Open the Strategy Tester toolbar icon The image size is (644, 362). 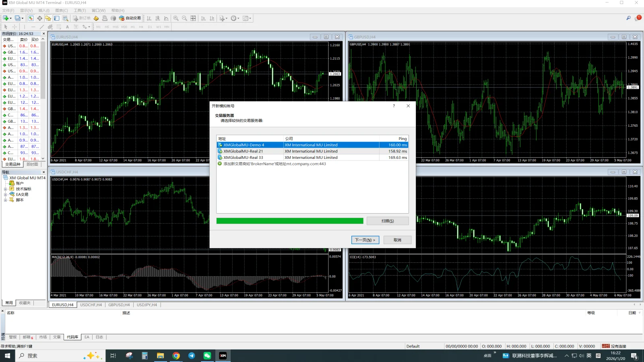(x=65, y=18)
